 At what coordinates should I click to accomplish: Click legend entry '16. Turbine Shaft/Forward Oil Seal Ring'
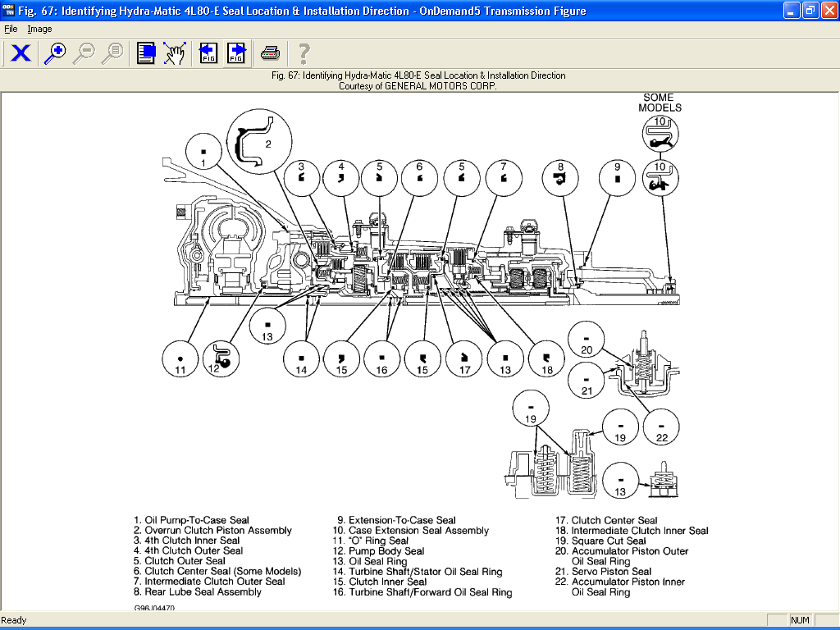pos(422,592)
